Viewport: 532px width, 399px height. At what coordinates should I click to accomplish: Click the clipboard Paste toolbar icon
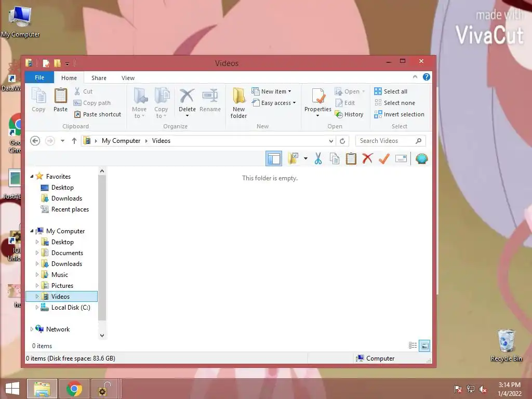click(351, 158)
